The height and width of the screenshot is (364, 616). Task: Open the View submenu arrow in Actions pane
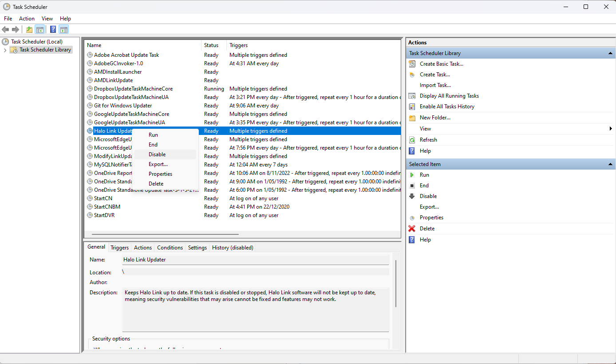pos(610,128)
